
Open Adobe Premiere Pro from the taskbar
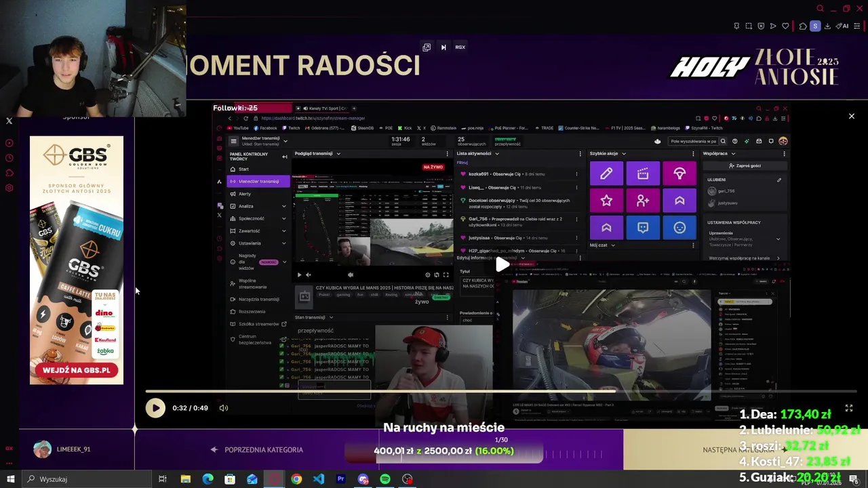pyautogui.click(x=341, y=479)
